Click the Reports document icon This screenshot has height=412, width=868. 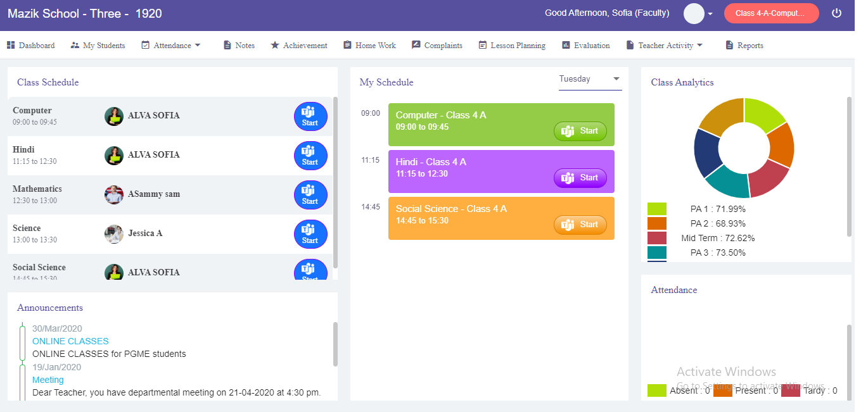(729, 45)
